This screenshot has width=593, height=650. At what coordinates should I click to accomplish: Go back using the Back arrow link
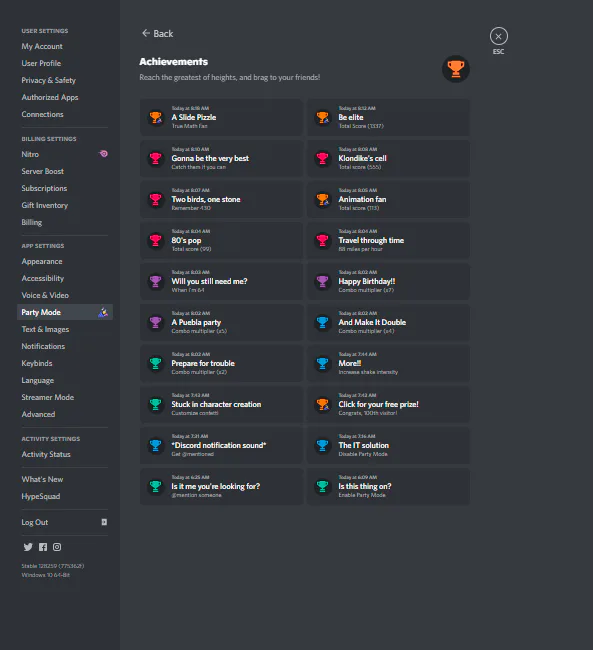pos(157,34)
